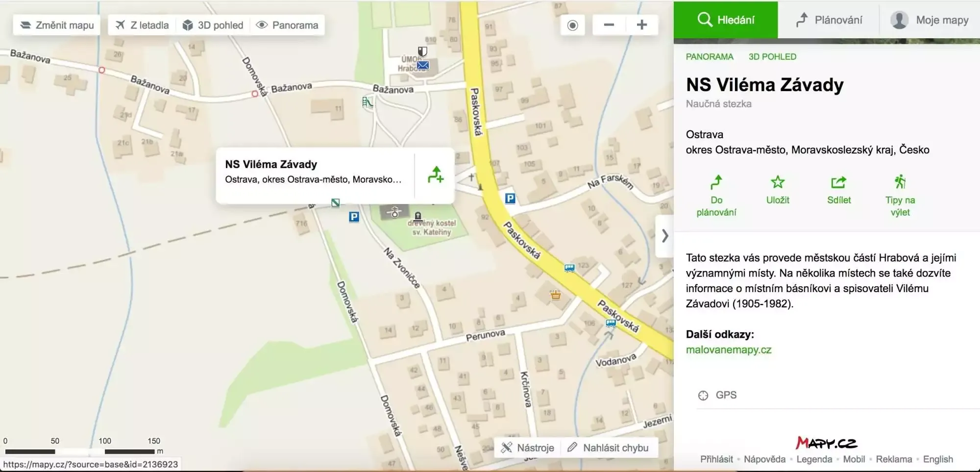The image size is (980, 472).
Task: Click the Nahlásit chybu button
Action: coord(608,448)
